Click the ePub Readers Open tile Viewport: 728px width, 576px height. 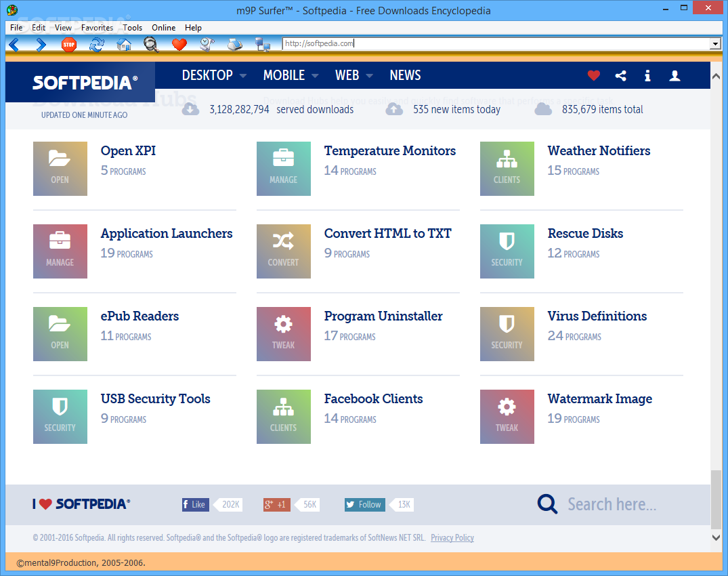tap(60, 334)
